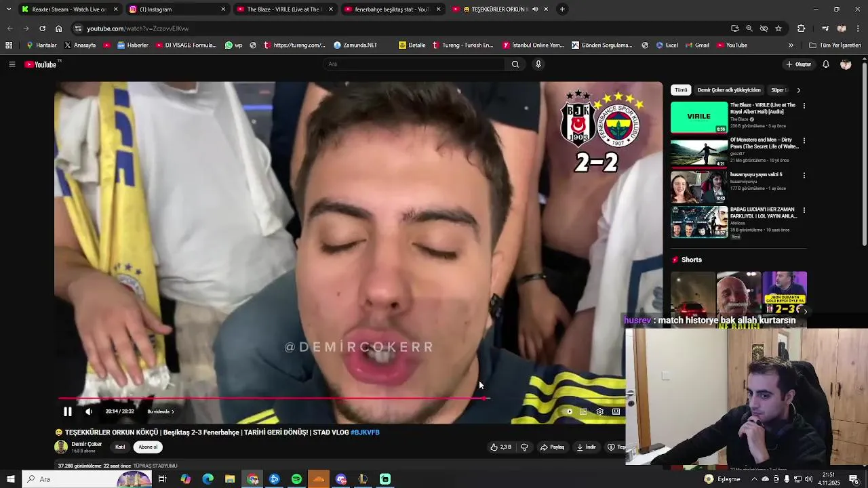Image resolution: width=868 pixels, height=488 pixels.
Task: Switch to theater mode in the player
Action: click(x=616, y=411)
